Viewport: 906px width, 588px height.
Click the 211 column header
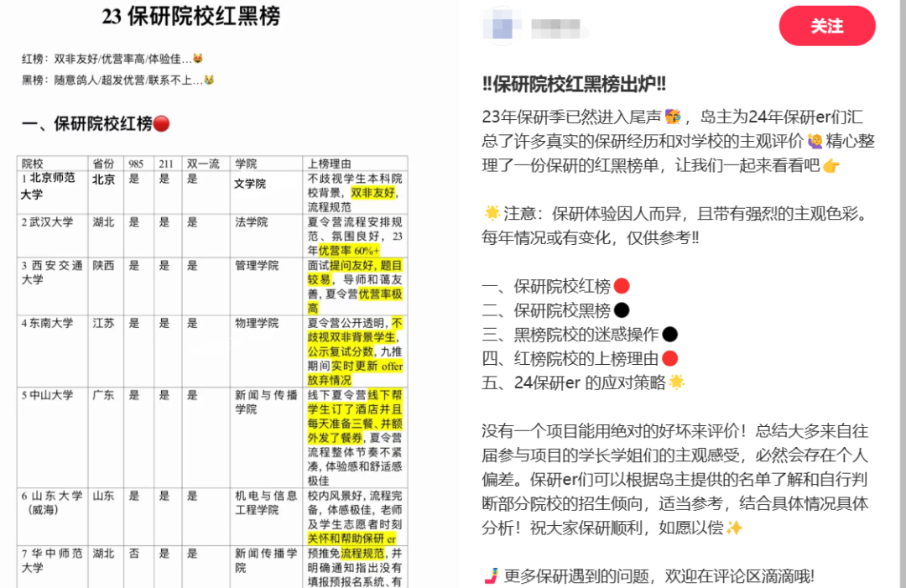168,164
